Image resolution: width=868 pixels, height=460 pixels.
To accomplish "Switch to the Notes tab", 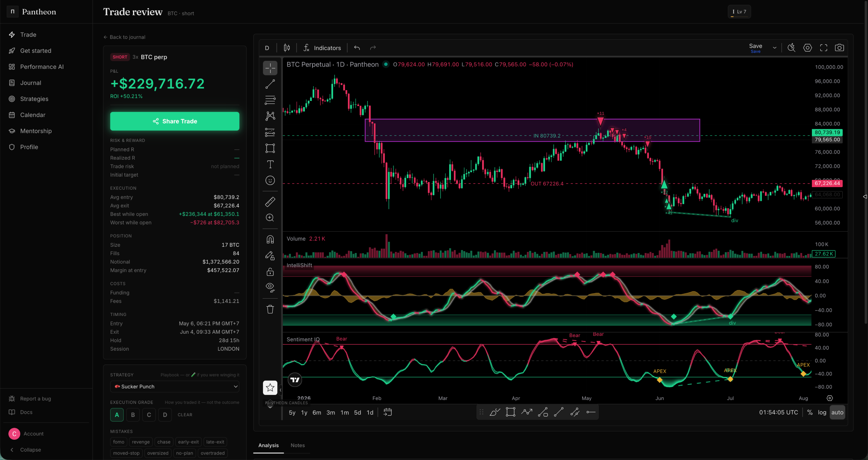I will click(x=298, y=445).
